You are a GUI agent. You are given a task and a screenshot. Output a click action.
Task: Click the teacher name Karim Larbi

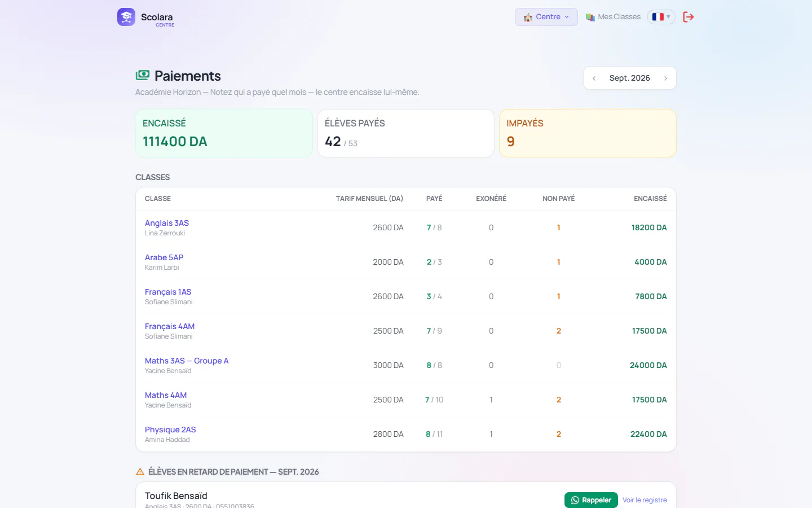coord(162,268)
